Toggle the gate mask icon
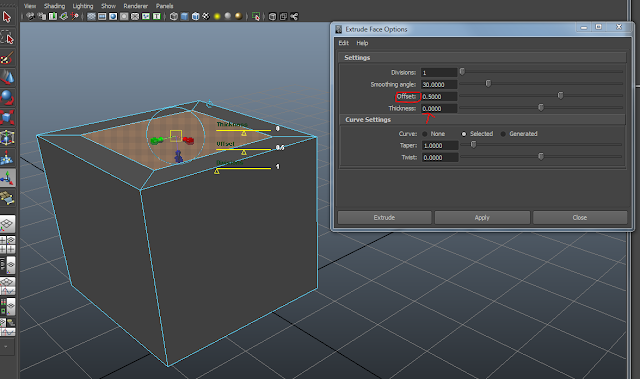The height and width of the screenshot is (379, 640). point(124,16)
